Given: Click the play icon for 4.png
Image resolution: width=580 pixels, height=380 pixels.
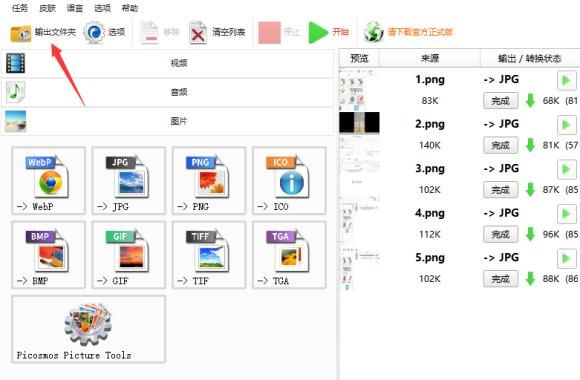Looking at the screenshot, I should click(566, 214).
